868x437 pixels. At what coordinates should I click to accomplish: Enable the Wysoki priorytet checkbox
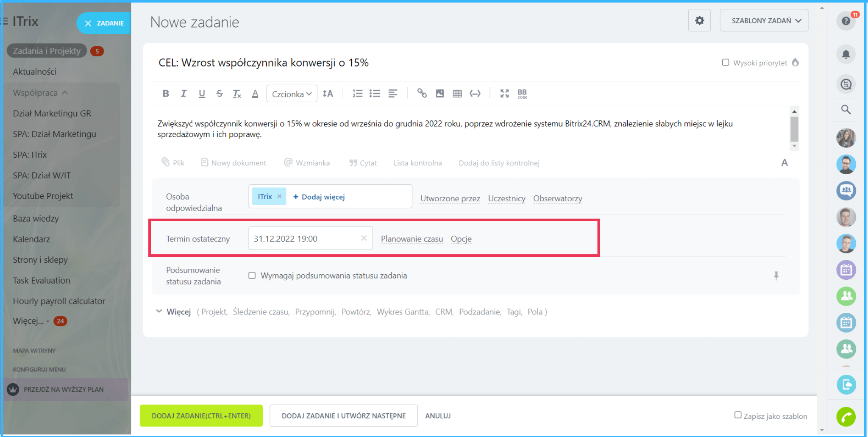[x=726, y=63]
